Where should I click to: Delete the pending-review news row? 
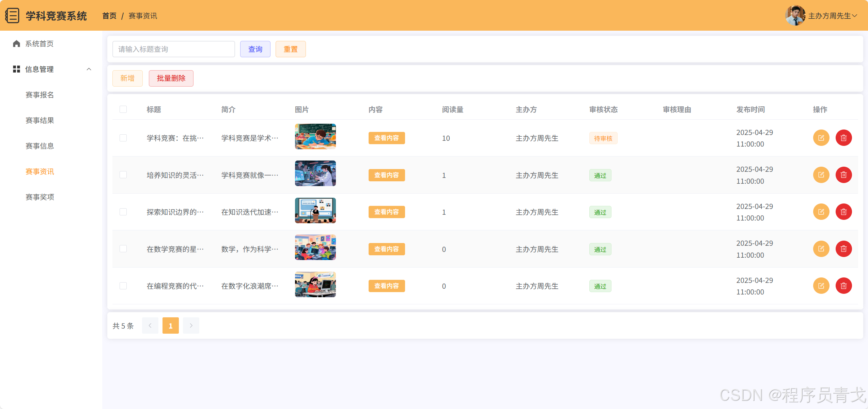pos(843,138)
